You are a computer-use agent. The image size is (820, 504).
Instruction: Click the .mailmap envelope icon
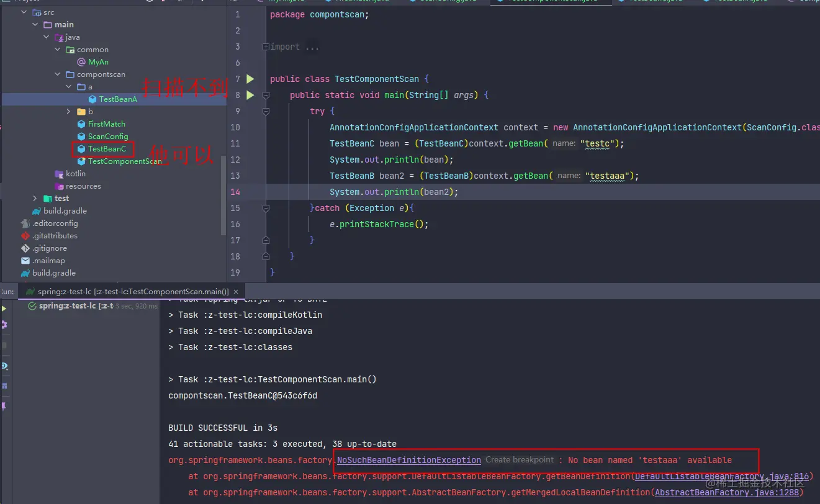(25, 261)
